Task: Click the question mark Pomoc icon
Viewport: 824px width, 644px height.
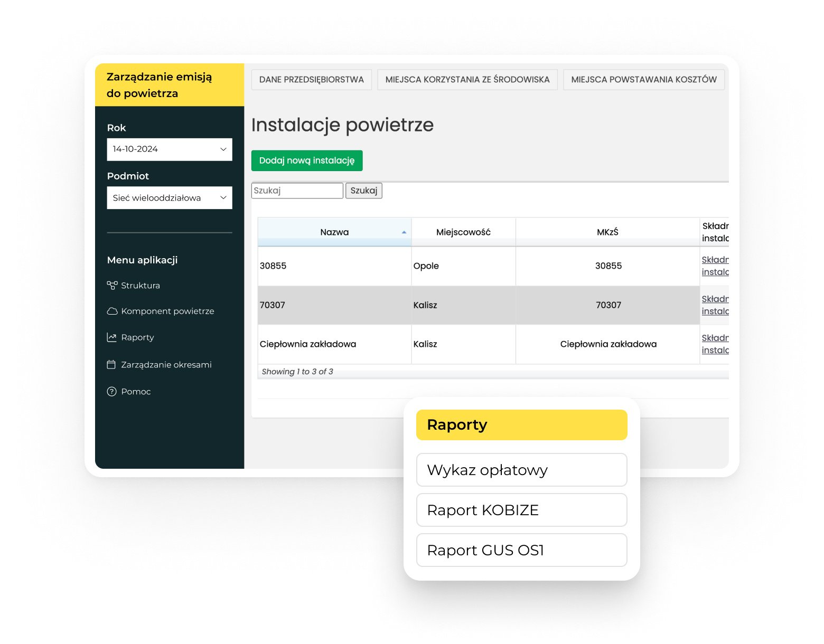Action: [111, 392]
